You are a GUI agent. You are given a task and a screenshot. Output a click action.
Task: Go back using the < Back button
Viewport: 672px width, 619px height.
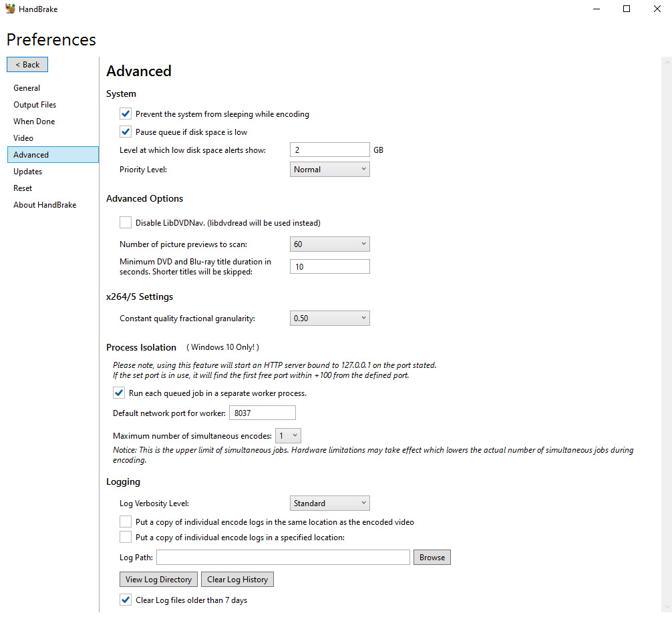(27, 65)
